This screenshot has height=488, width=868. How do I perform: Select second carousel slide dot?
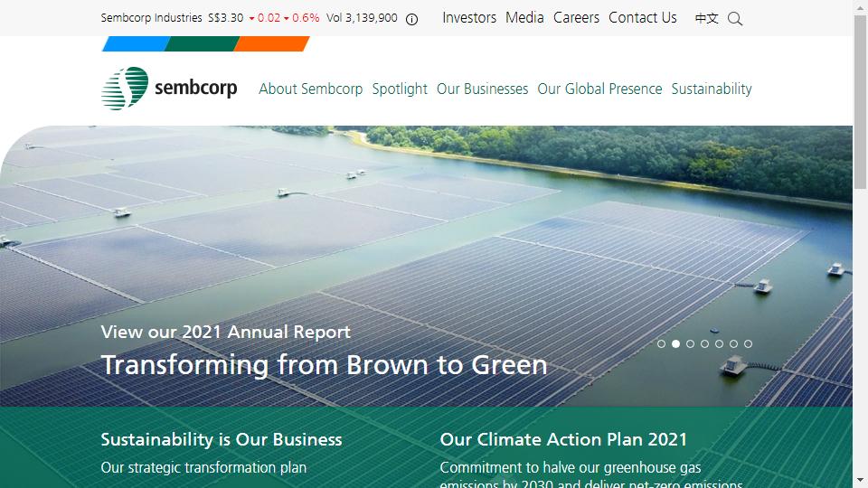tap(675, 343)
